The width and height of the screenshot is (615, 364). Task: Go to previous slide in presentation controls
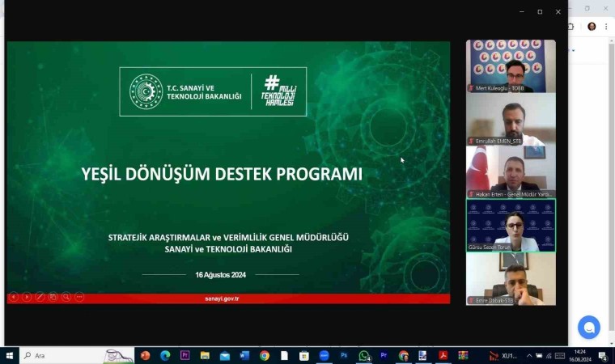pos(13,297)
